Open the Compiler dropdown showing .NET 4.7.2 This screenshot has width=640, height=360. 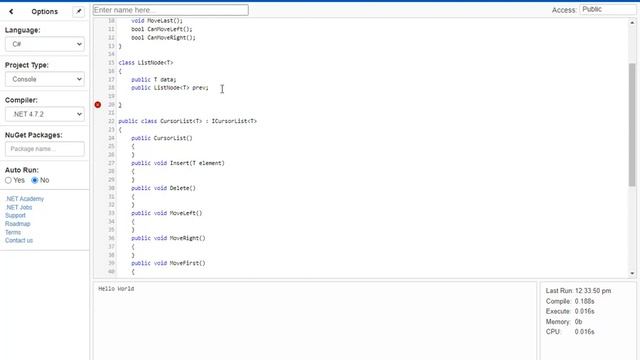pos(44,114)
